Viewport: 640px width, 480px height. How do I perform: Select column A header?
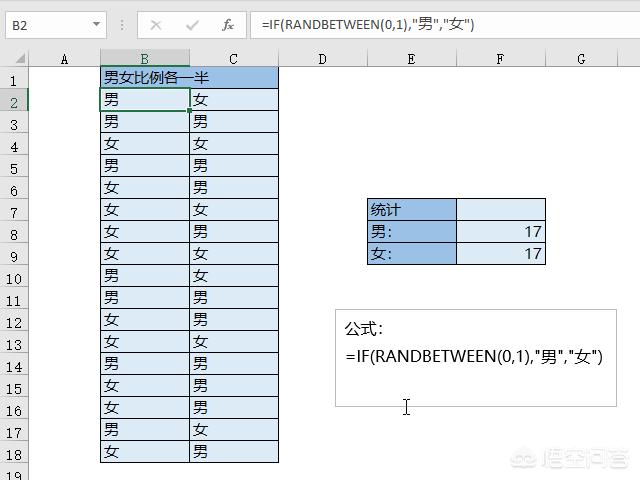[64, 59]
